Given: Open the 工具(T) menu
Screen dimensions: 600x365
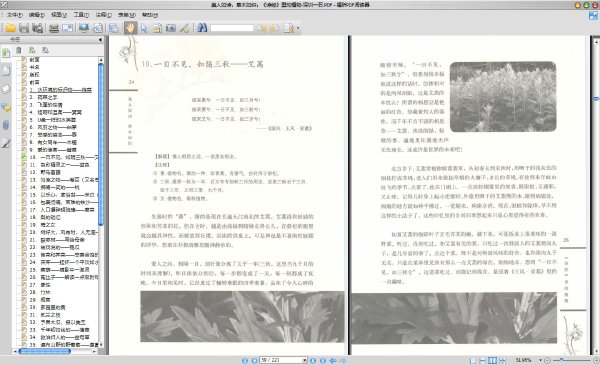Looking at the screenshot, I should pyautogui.click(x=81, y=15).
